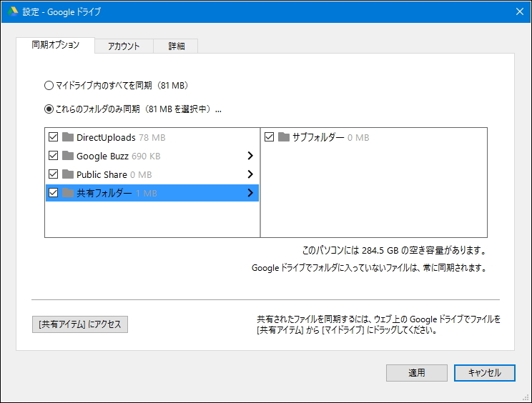The image size is (532, 403).
Task: Open the 詳細 tab
Action: pyautogui.click(x=177, y=46)
